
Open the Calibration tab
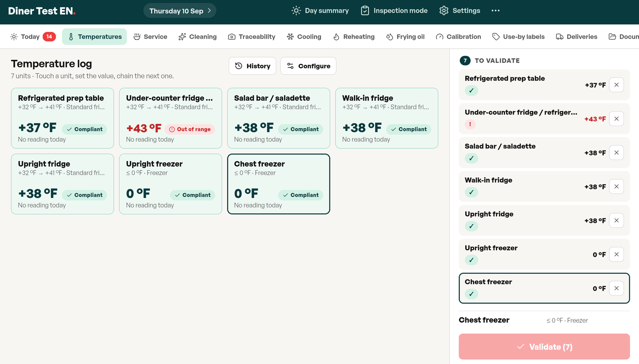(458, 37)
